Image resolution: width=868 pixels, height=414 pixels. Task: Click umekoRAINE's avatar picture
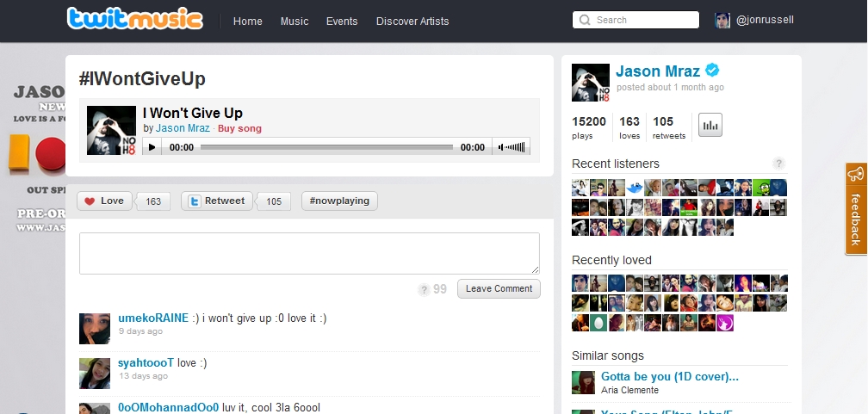95,329
